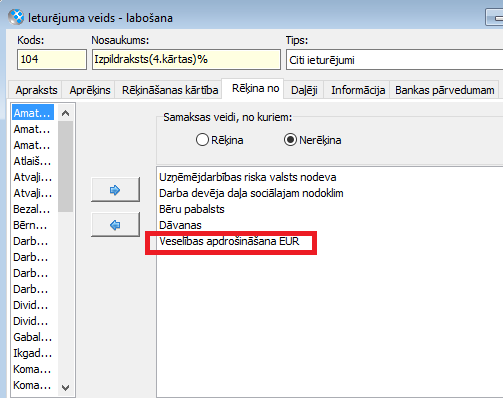Click the right arrow move button
Screen dimensions: 503x398
[x=115, y=190]
